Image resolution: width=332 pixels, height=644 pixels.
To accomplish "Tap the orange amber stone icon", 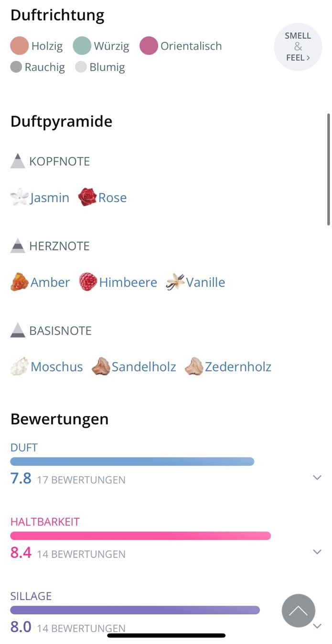I will pos(20,282).
